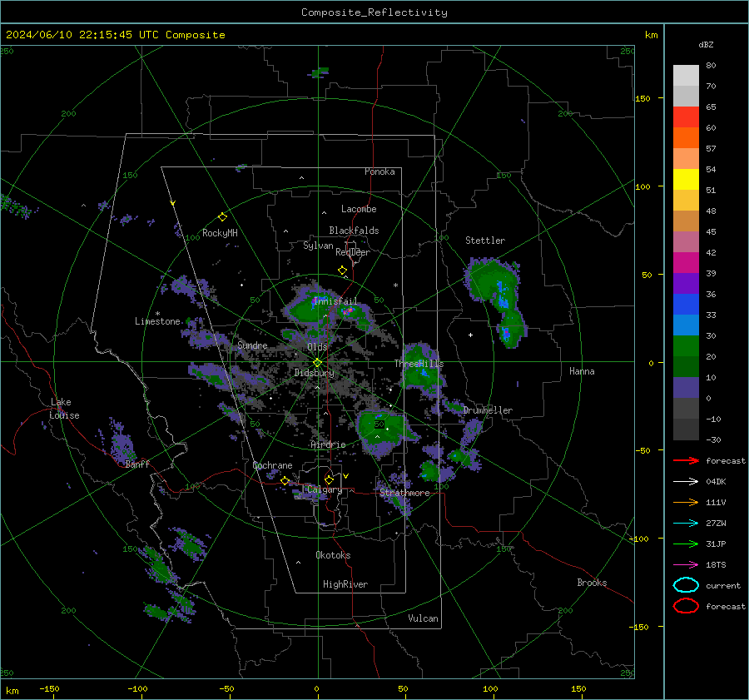The width and height of the screenshot is (749, 700).
Task: Click the Okotoks label
Action: (333, 555)
